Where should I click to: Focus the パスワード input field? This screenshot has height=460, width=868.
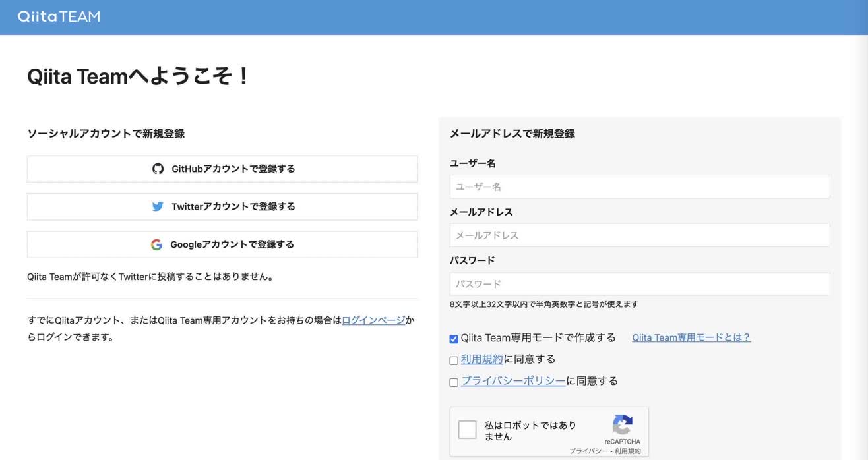click(x=640, y=284)
